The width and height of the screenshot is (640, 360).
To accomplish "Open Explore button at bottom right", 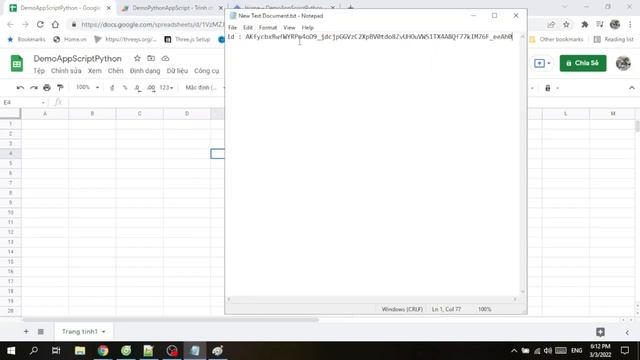I will point(600,332).
